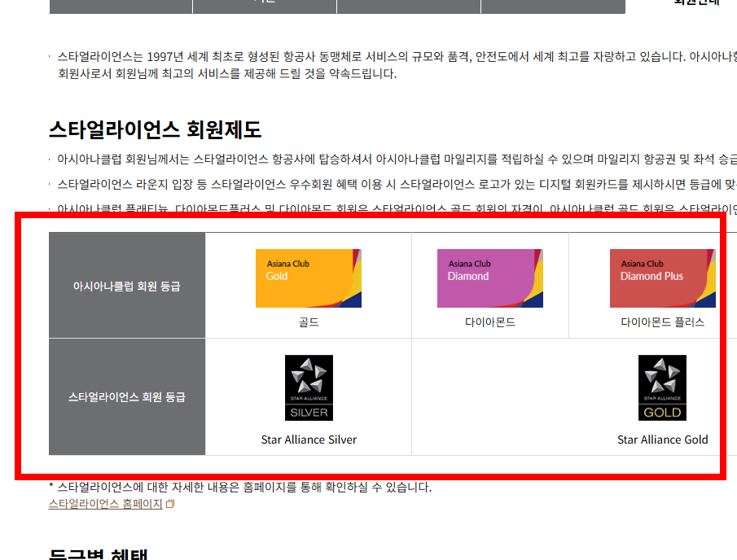Click the Star Alliance Silver logo
This screenshot has height=560, width=737.
(x=309, y=387)
